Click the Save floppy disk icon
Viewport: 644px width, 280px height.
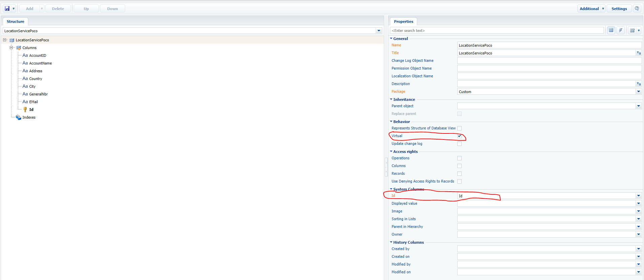tap(7, 8)
